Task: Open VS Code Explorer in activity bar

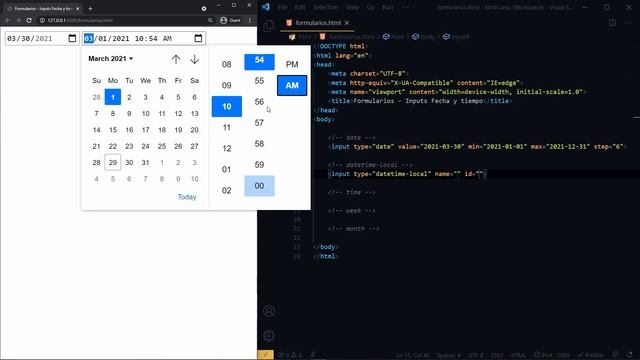Action: [x=269, y=26]
